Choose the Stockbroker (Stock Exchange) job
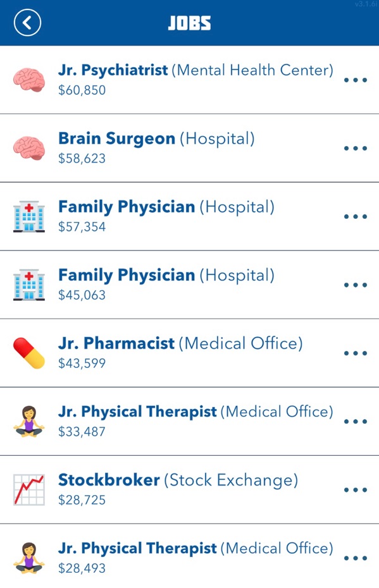Screen dimensions: 379x588 (x=190, y=490)
